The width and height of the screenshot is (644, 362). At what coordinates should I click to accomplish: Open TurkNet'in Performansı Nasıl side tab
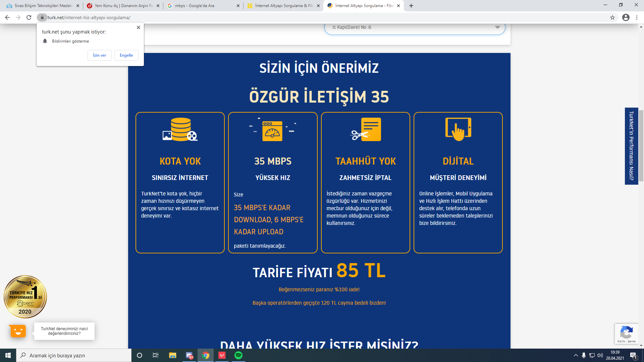pyautogui.click(x=631, y=146)
